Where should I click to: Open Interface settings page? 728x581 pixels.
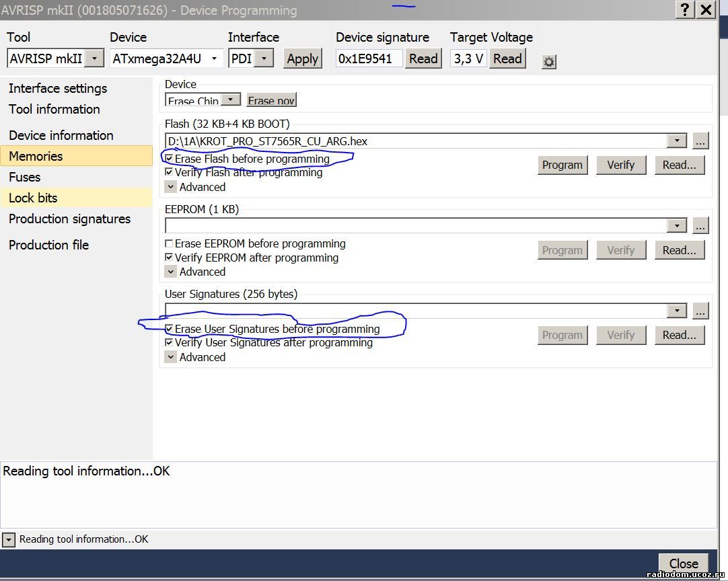[58, 88]
